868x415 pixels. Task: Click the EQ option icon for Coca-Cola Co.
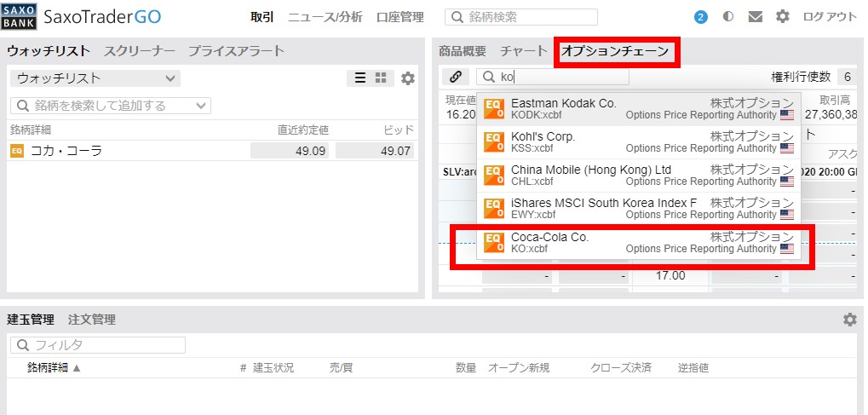494,242
